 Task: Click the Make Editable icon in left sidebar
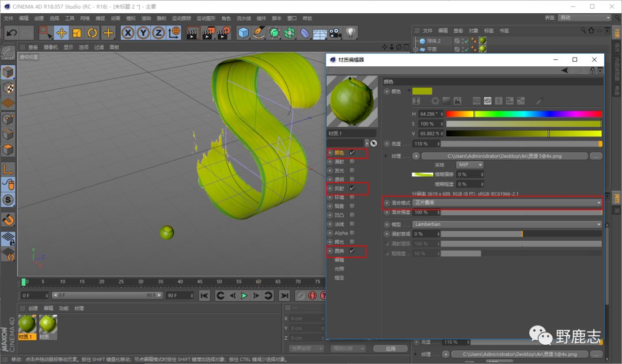[8, 52]
